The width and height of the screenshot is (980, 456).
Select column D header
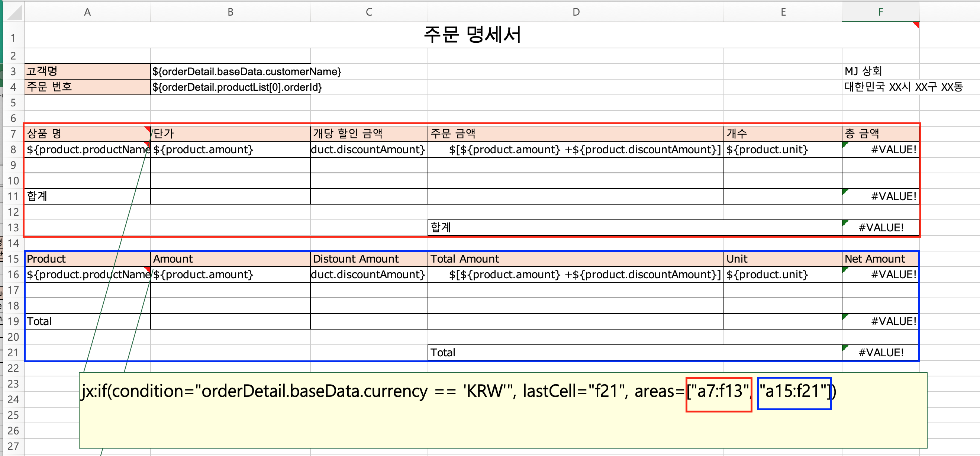(576, 12)
